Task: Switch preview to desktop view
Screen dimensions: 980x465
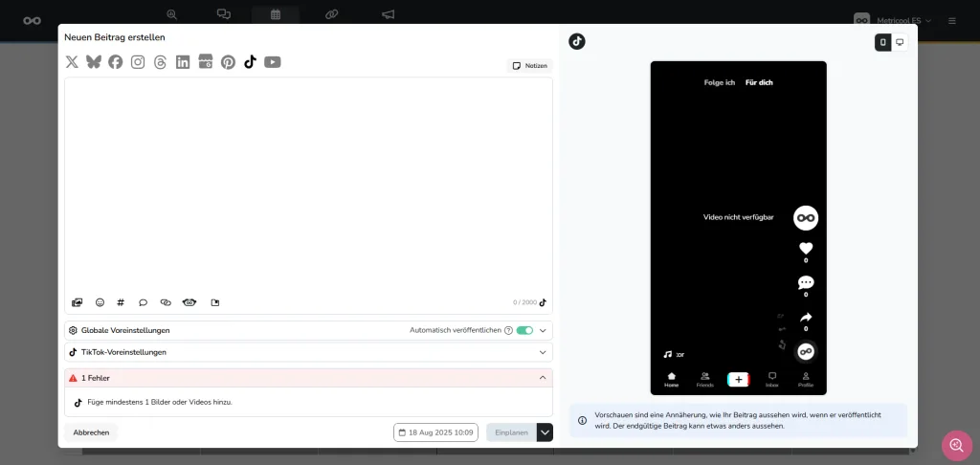Action: click(x=900, y=42)
